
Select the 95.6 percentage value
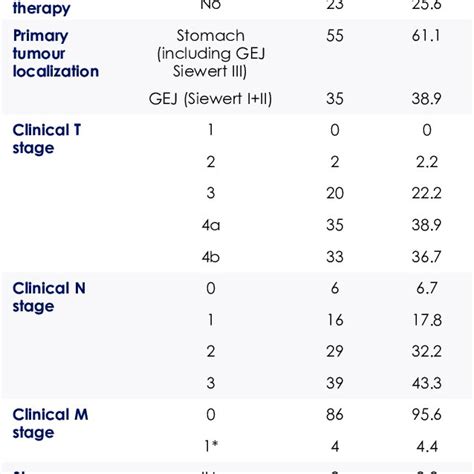[426, 415]
